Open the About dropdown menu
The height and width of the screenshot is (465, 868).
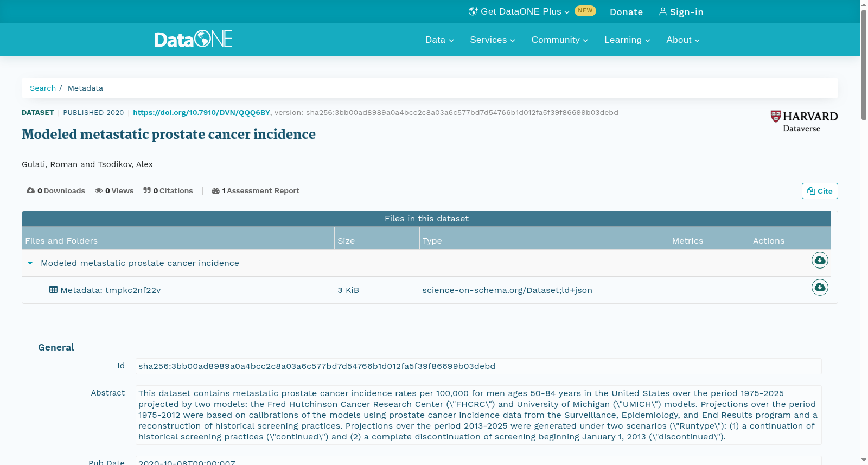(x=683, y=40)
